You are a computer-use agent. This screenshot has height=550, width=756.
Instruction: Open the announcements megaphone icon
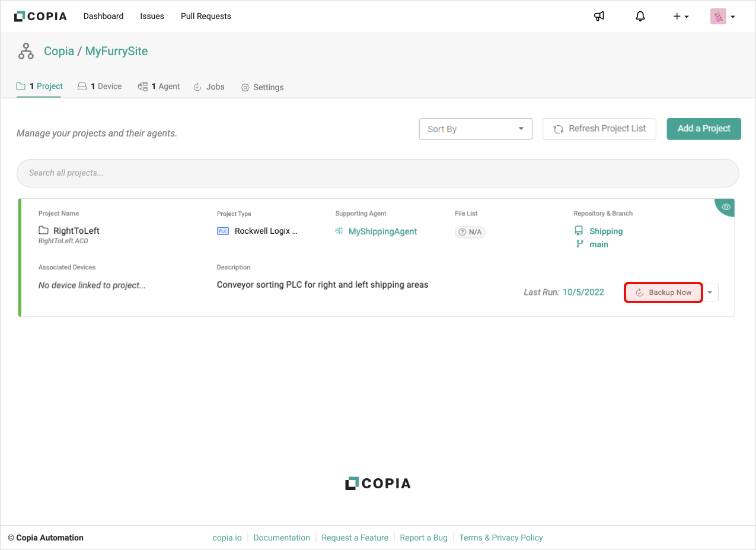coord(599,17)
